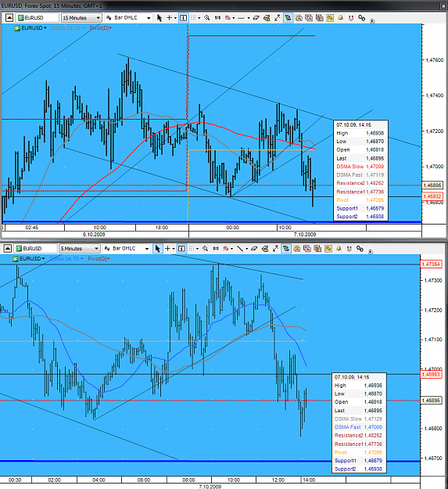Click the alert bell icon in 15 Minutes toolbar

[341, 18]
